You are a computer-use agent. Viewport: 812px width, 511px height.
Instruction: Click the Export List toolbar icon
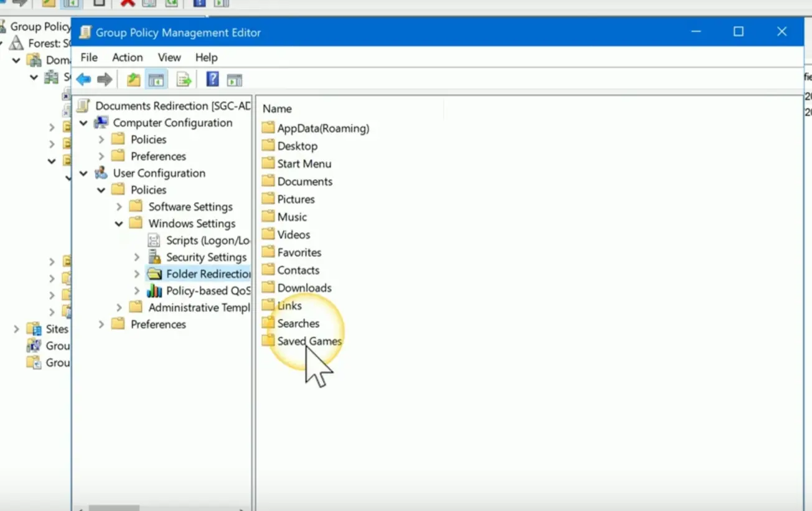[x=184, y=80]
